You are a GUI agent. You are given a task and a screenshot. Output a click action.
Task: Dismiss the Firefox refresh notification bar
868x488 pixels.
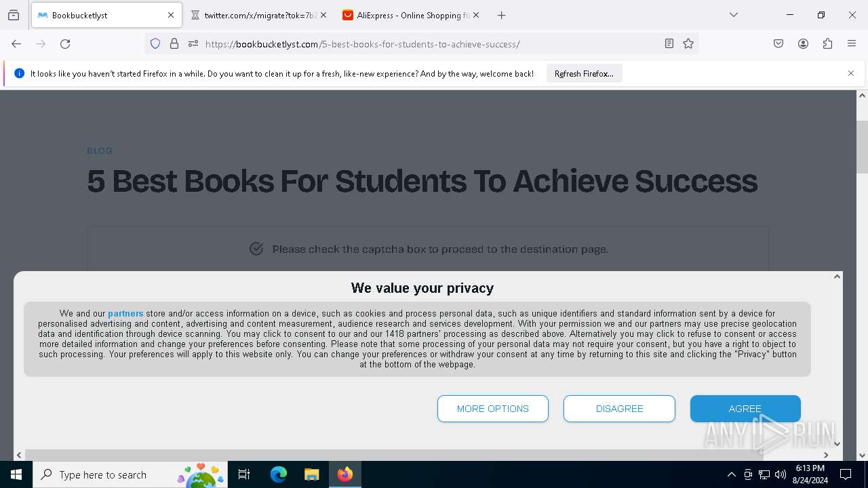click(x=851, y=73)
